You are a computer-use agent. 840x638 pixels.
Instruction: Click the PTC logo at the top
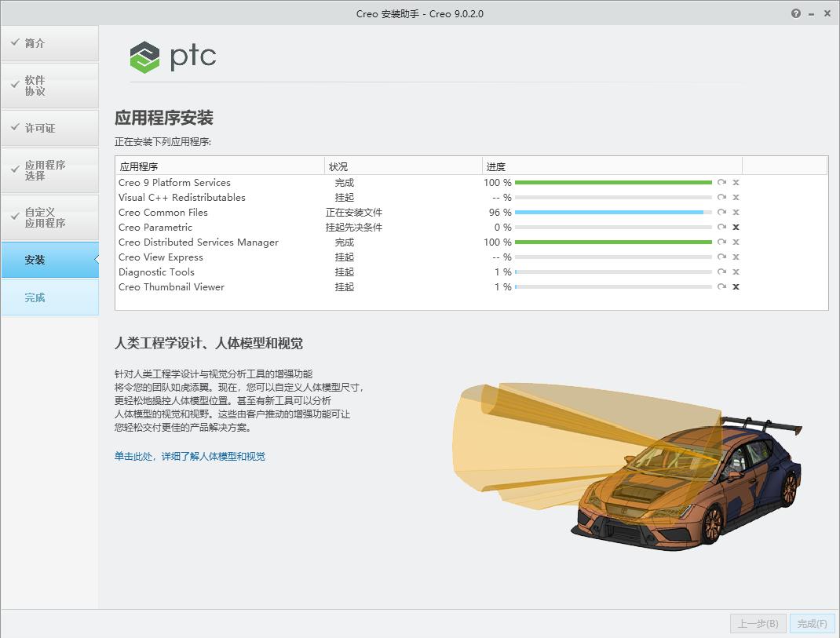[171, 57]
